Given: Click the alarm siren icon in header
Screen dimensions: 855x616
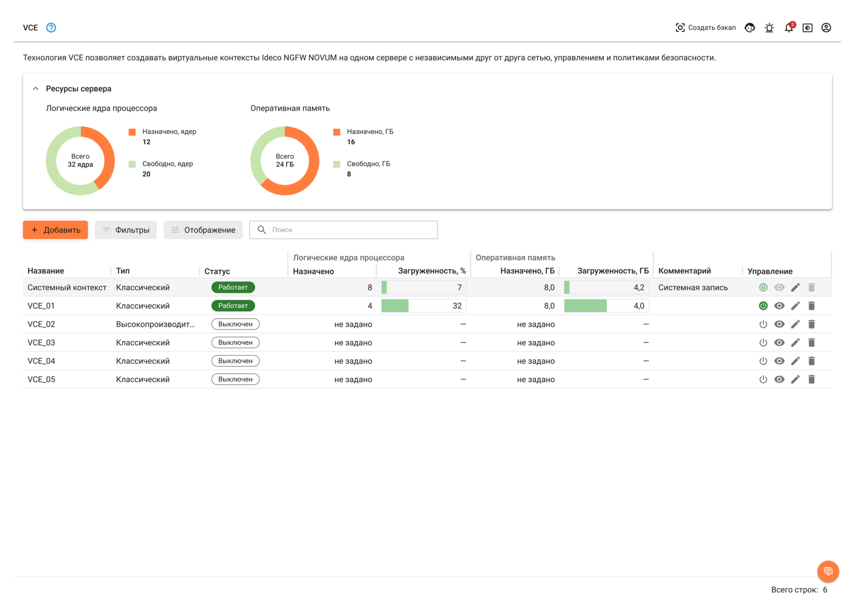Looking at the screenshot, I should (769, 28).
